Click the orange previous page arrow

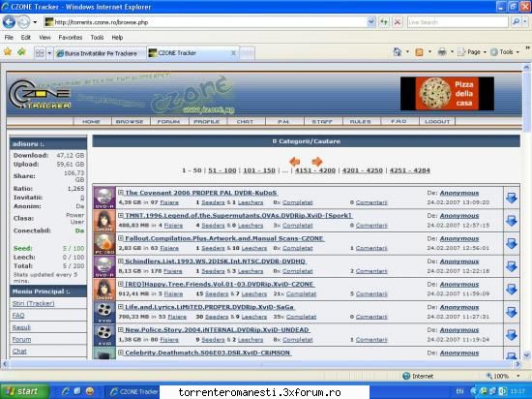[x=295, y=162]
